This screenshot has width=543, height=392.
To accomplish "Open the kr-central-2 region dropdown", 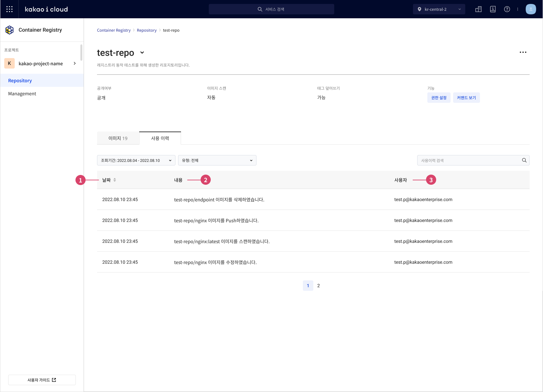I will point(439,9).
